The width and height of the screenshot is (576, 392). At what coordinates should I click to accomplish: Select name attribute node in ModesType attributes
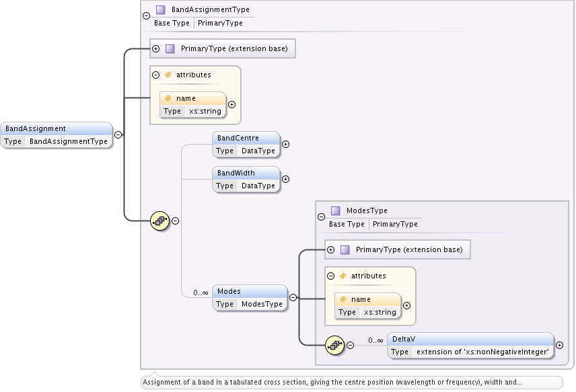click(367, 306)
